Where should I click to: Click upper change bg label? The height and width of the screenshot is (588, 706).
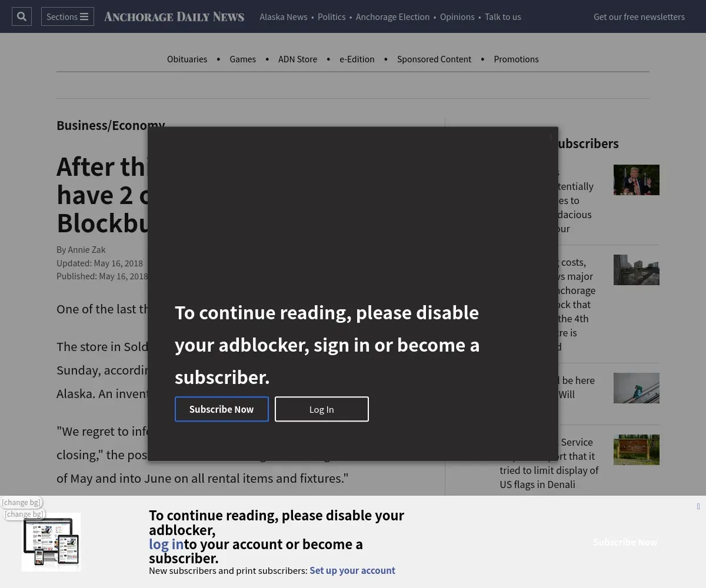(x=21, y=502)
